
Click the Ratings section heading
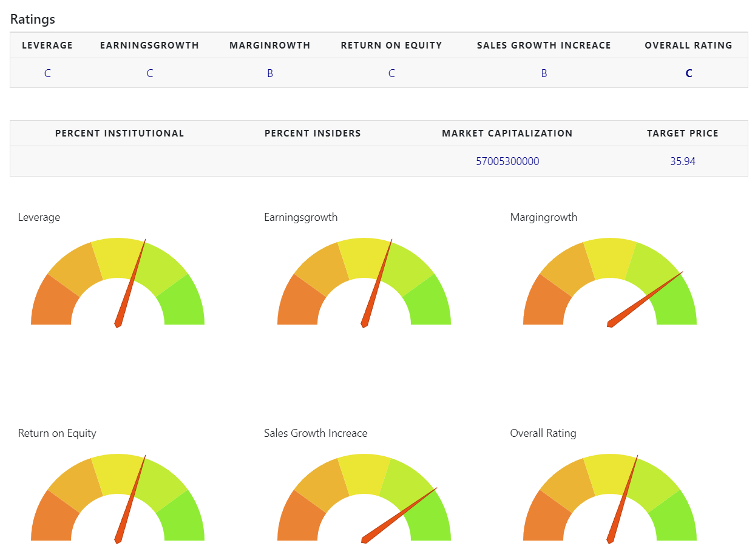coord(33,19)
